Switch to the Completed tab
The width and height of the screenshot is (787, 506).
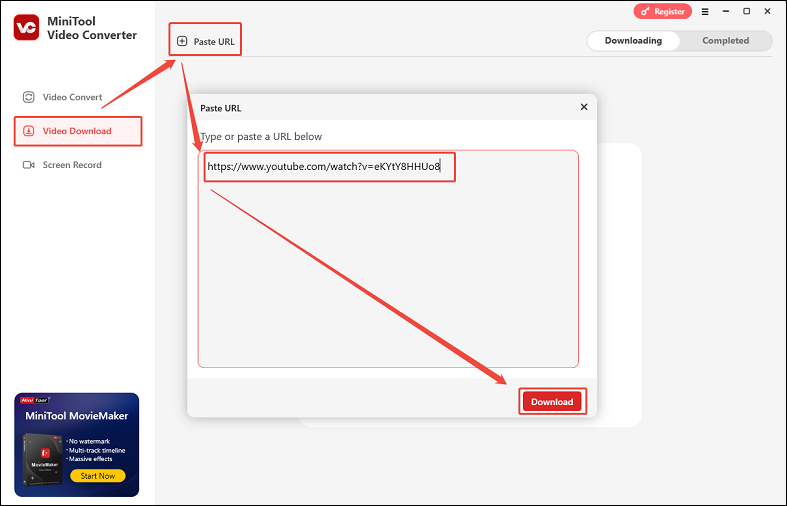pyautogui.click(x=725, y=41)
